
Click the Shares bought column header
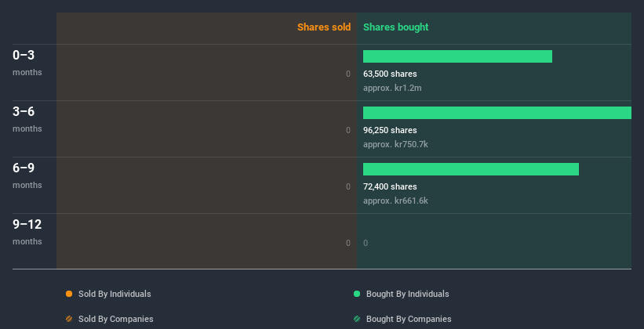[396, 27]
